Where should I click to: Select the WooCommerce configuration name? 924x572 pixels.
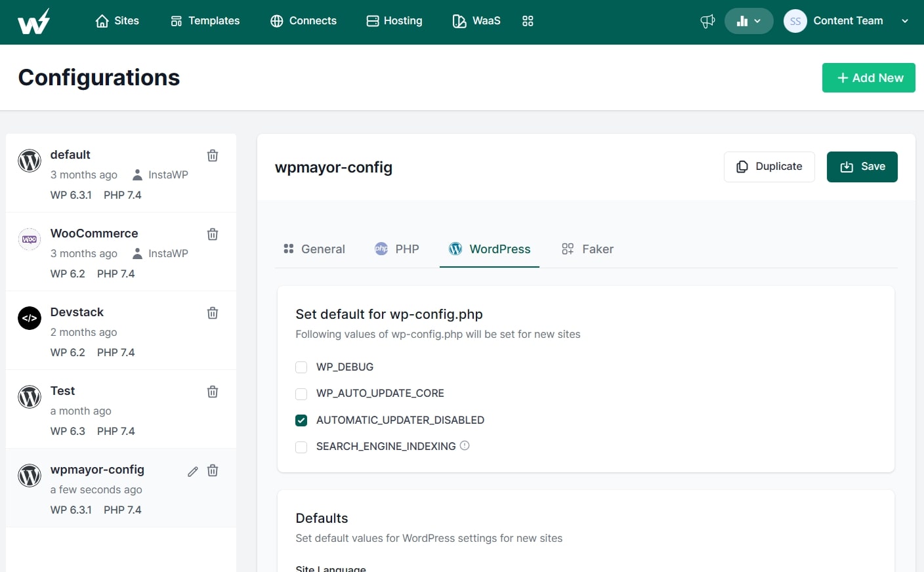coord(94,234)
